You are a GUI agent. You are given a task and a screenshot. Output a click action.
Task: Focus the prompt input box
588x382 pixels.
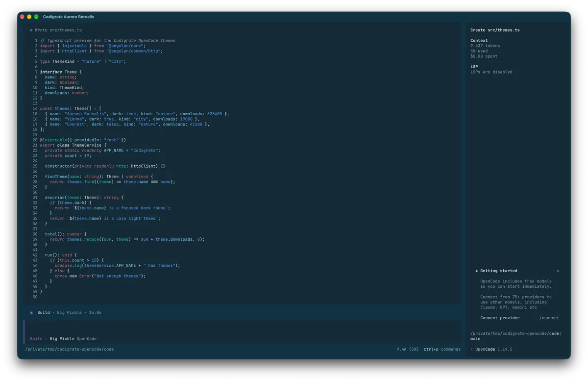[x=242, y=332]
